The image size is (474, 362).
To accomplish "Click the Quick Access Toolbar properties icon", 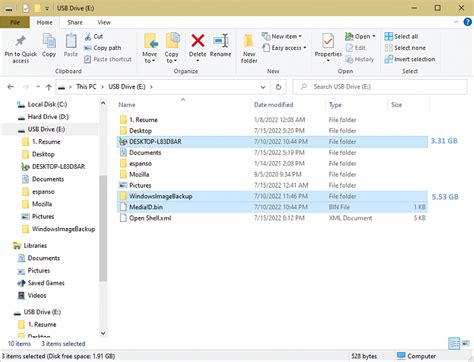I will tap(26, 8).
